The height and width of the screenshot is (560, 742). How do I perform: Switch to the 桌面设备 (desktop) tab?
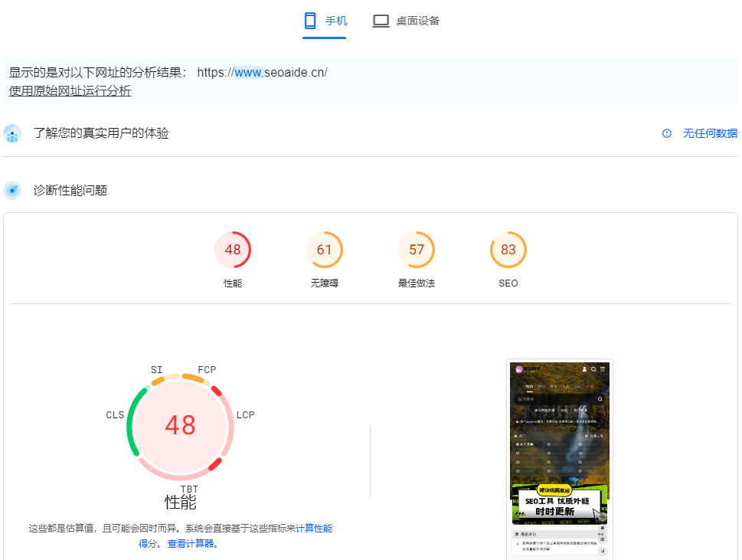click(407, 21)
